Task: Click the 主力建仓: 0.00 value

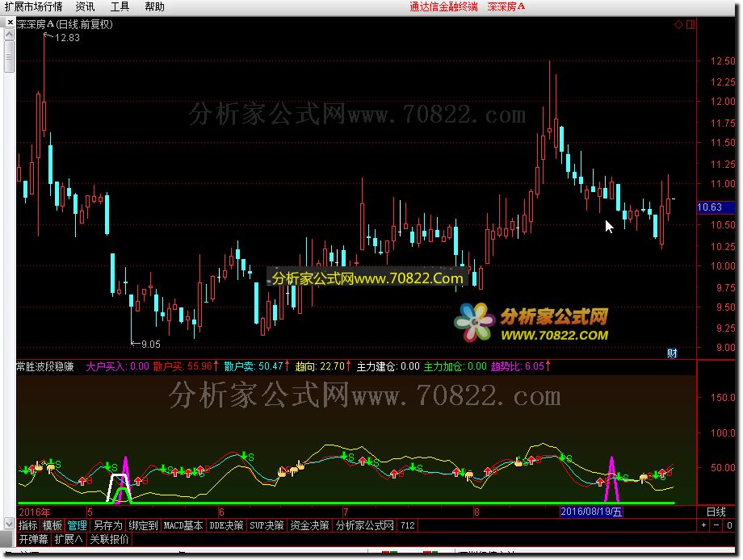Action: (x=388, y=366)
